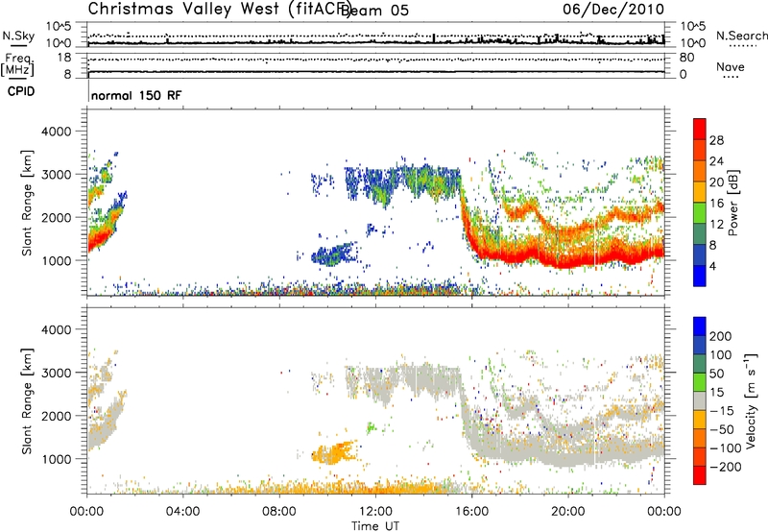
Task: Pick the yellow-orange −15 to −50 velocity segment
Action: (700, 420)
